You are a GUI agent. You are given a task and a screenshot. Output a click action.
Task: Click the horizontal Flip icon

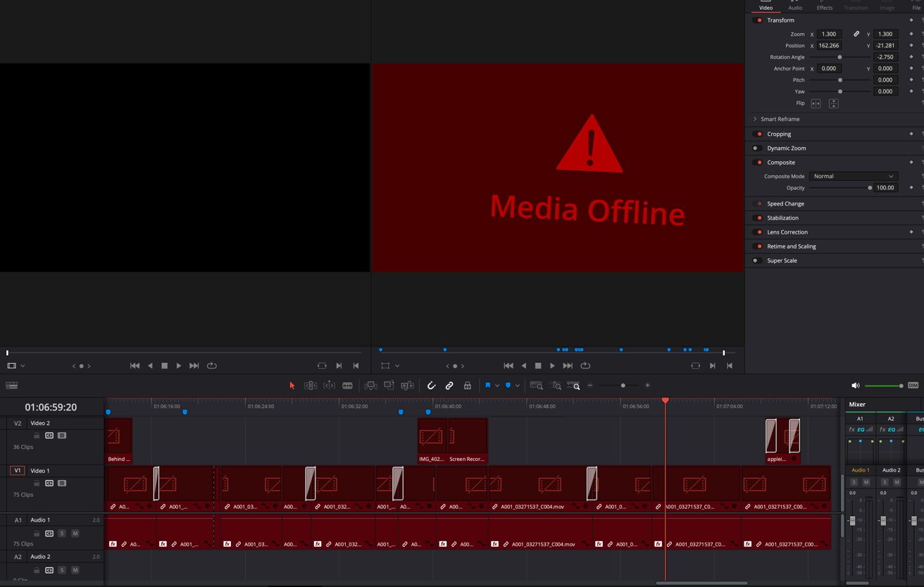(816, 103)
